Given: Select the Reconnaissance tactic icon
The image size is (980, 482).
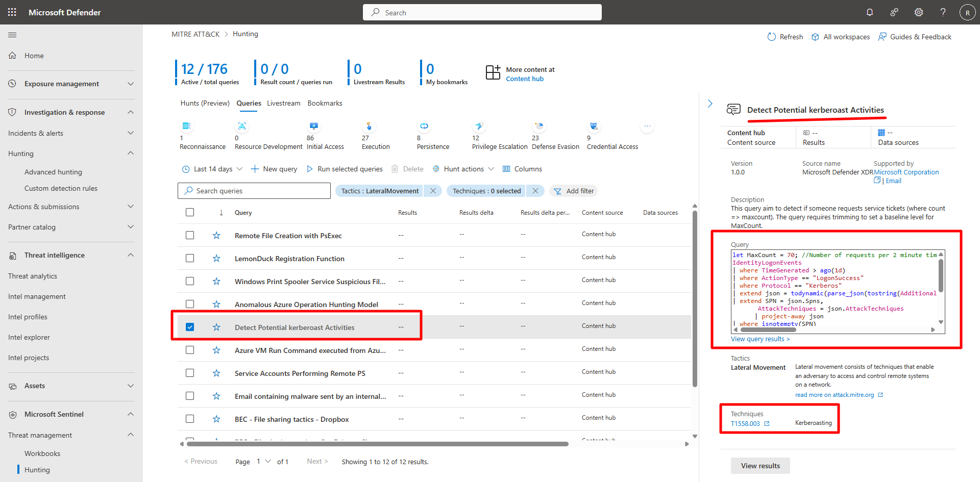Looking at the screenshot, I should (187, 126).
